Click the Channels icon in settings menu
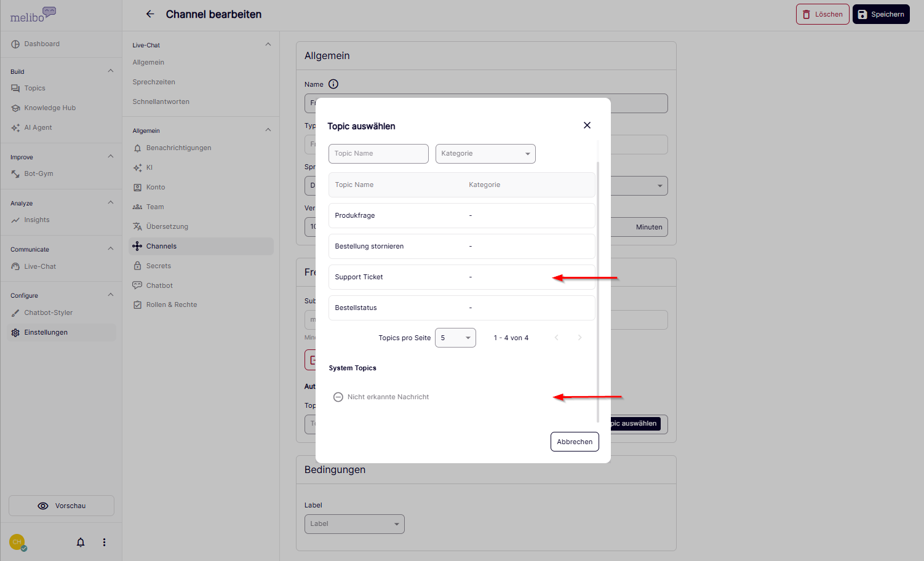The image size is (924, 561). 137,246
